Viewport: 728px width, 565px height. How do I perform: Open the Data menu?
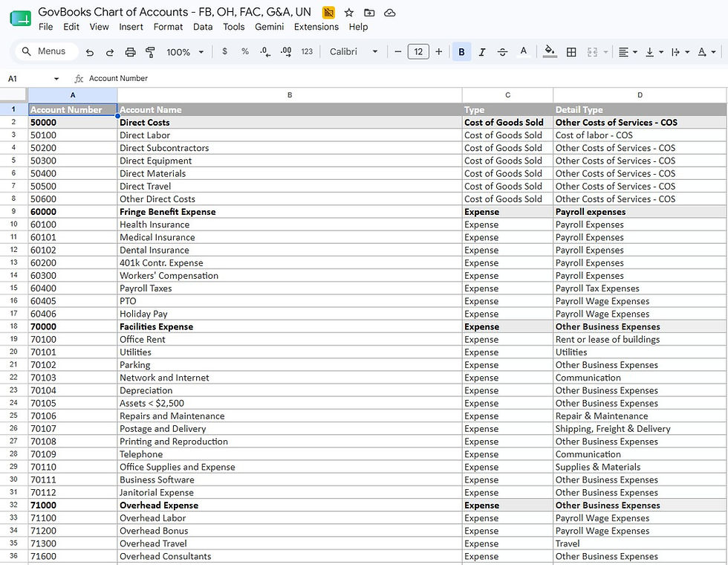click(x=203, y=27)
